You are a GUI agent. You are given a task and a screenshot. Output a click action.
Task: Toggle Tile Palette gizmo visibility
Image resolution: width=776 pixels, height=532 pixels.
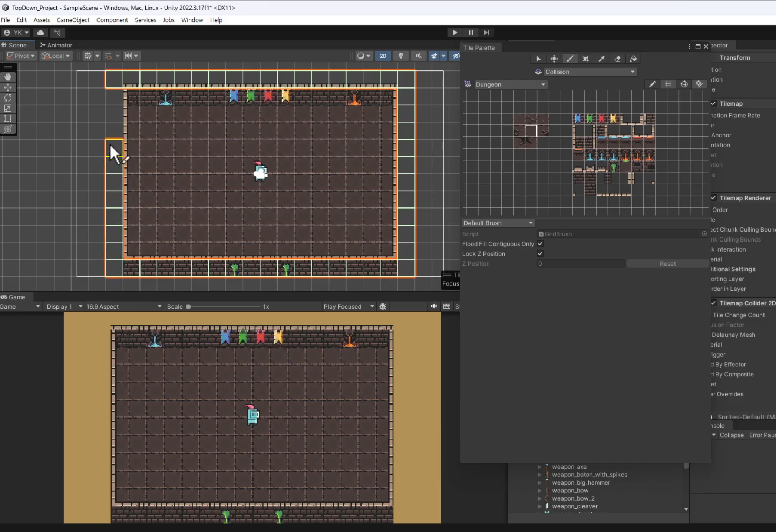point(684,84)
